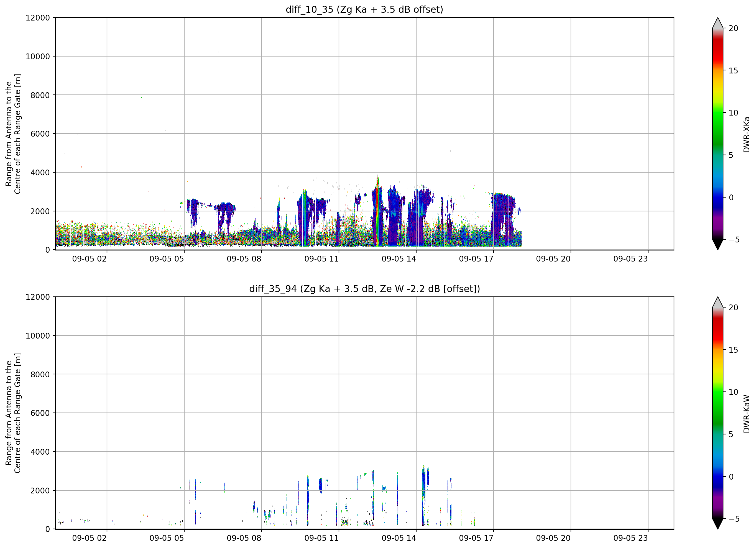
Task: Click the bottom plot's Range y-axis label
Action: click(13, 413)
